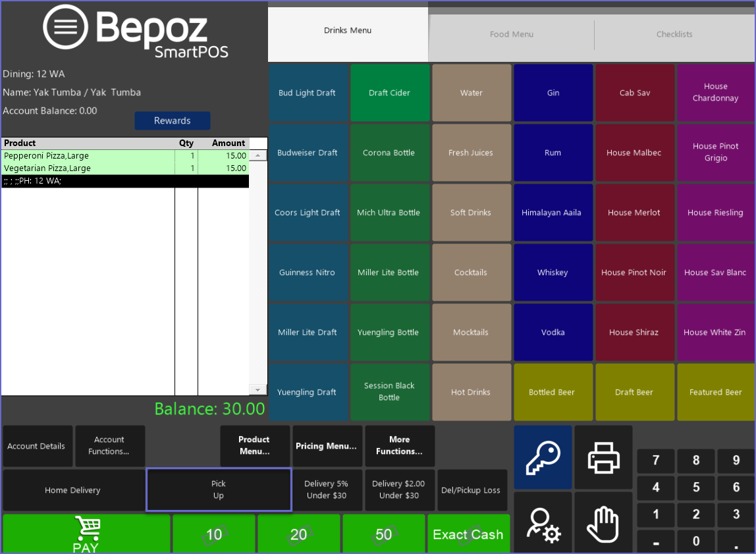Open the More Functions... menu
This screenshot has width=756, height=554.
(x=399, y=445)
